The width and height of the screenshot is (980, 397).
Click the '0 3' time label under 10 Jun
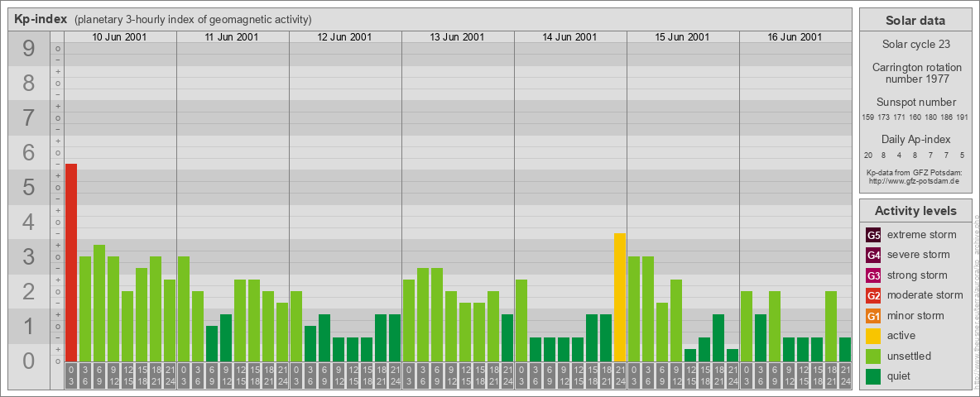(x=71, y=375)
